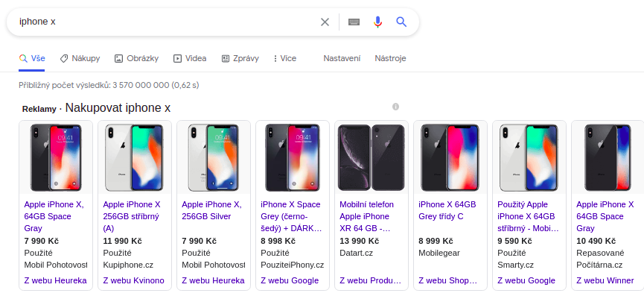Switch to the Obrázky images tab

tap(136, 58)
